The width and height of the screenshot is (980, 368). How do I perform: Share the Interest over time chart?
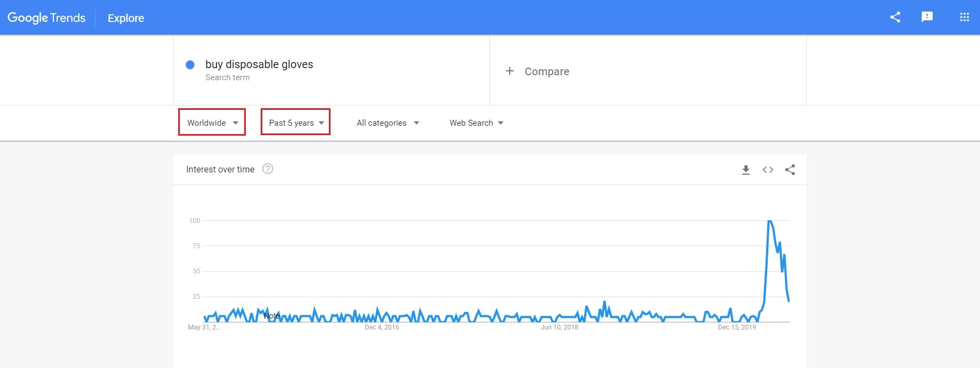click(x=790, y=170)
